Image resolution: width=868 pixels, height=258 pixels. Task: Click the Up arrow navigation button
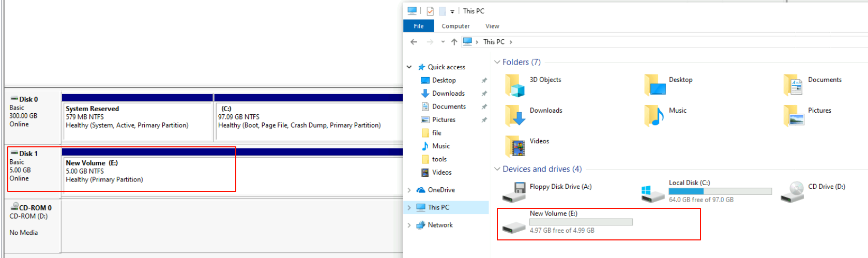click(x=454, y=42)
